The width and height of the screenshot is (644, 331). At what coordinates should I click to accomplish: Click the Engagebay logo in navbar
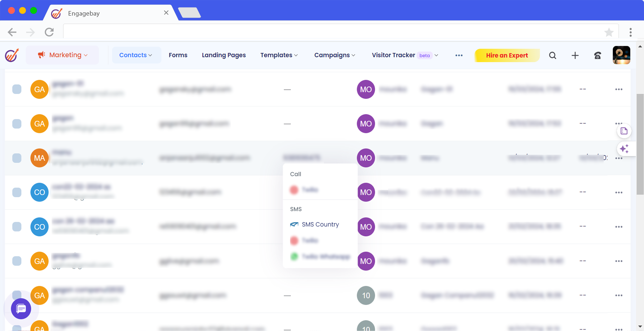[x=12, y=55]
